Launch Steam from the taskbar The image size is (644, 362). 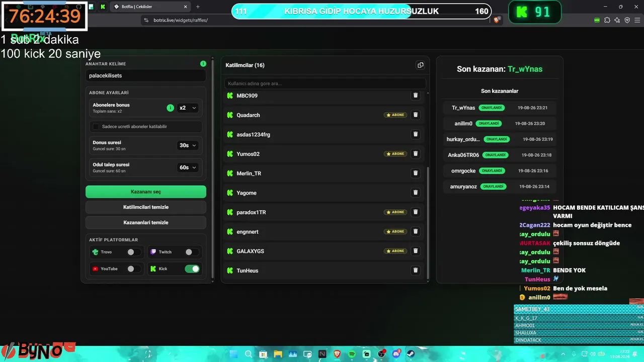(x=411, y=354)
